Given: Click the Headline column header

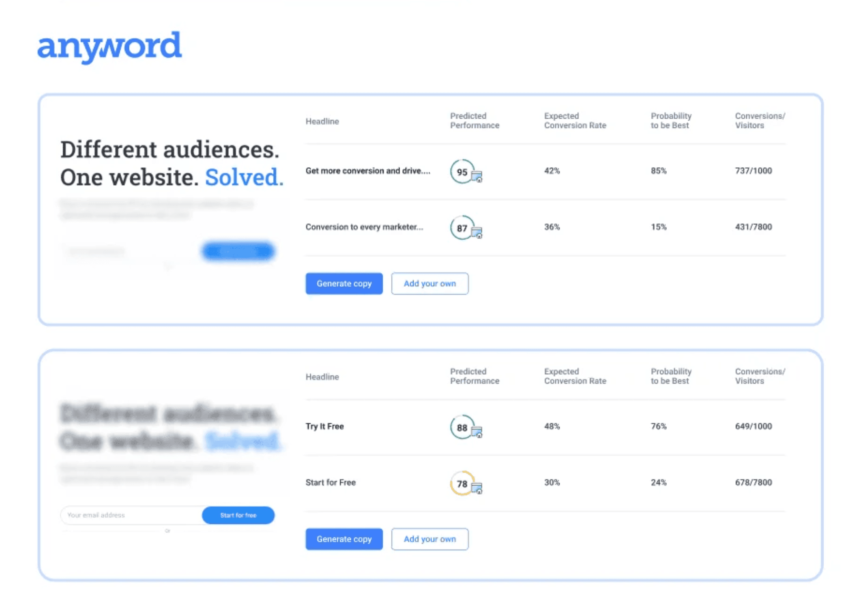Looking at the screenshot, I should click(322, 122).
